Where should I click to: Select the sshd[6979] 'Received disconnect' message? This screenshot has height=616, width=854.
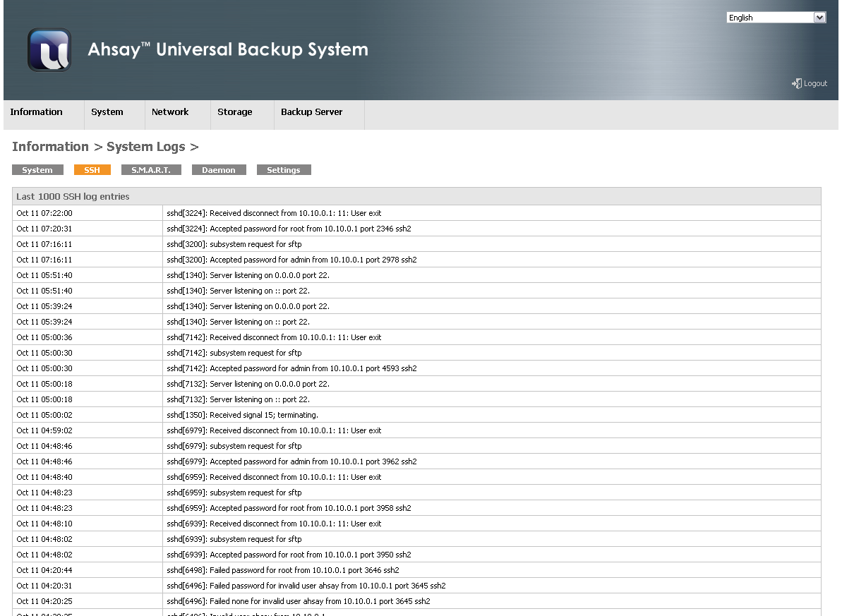(274, 430)
